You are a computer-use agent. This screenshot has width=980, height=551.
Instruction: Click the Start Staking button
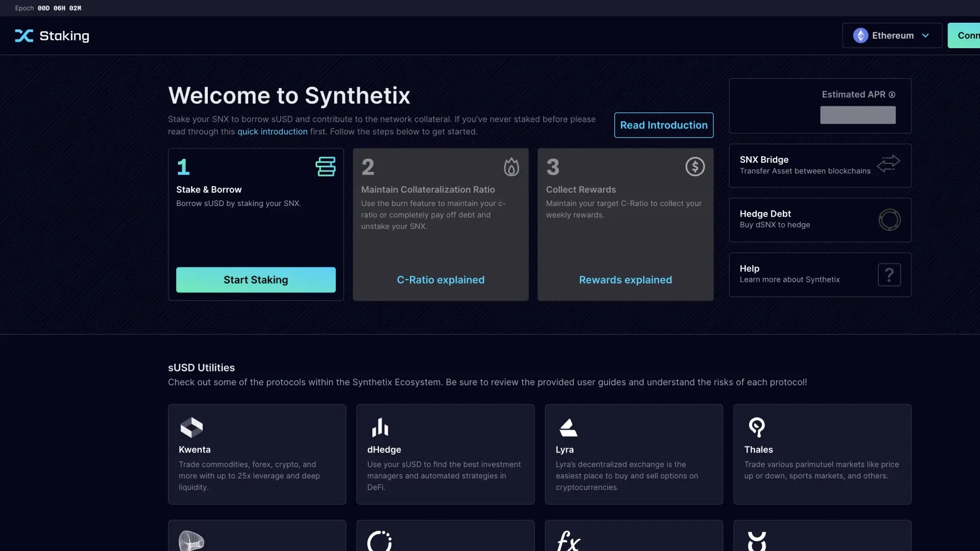point(256,280)
